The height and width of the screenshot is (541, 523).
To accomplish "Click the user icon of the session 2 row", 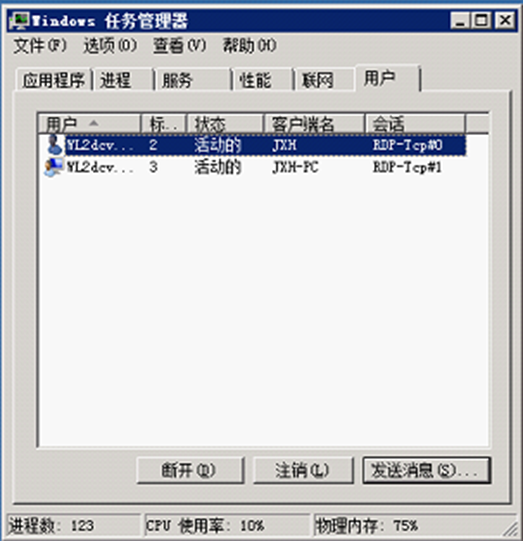I will coord(55,145).
